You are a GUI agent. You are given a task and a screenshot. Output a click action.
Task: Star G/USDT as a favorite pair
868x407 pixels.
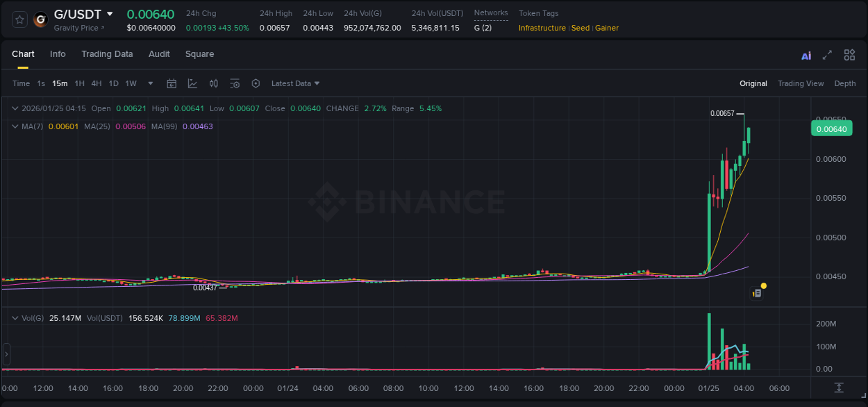click(19, 19)
